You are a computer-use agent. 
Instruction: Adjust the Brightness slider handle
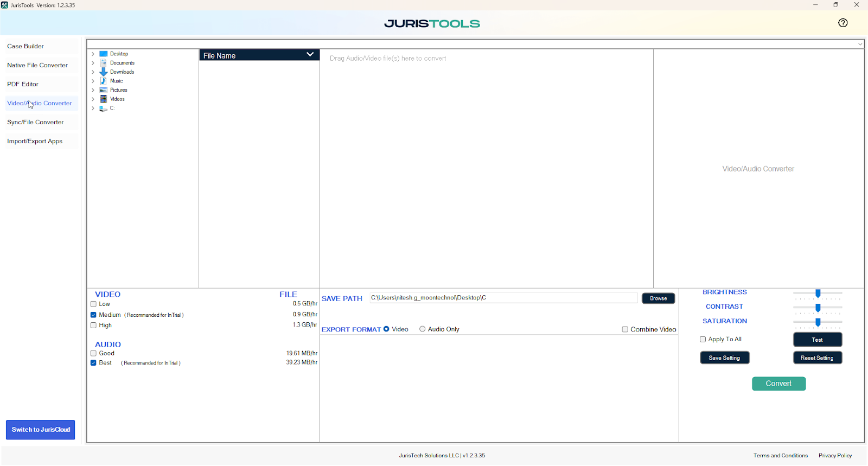pos(818,293)
